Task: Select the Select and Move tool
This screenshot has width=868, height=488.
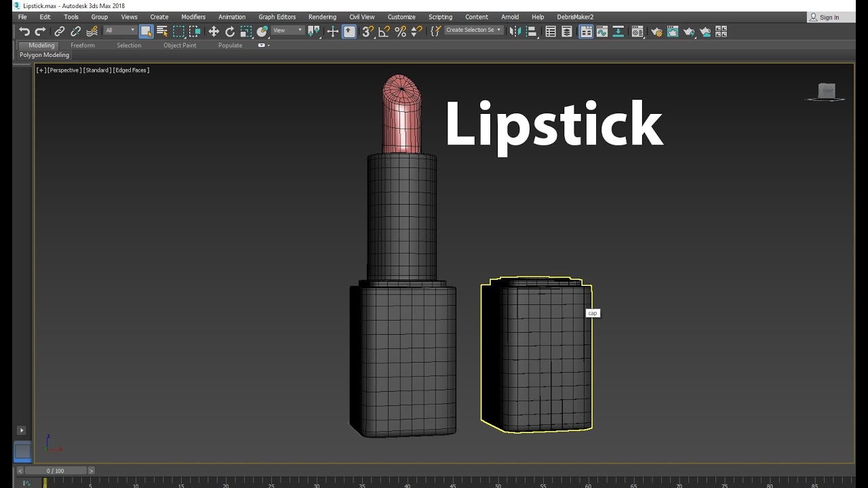Action: (x=214, y=31)
